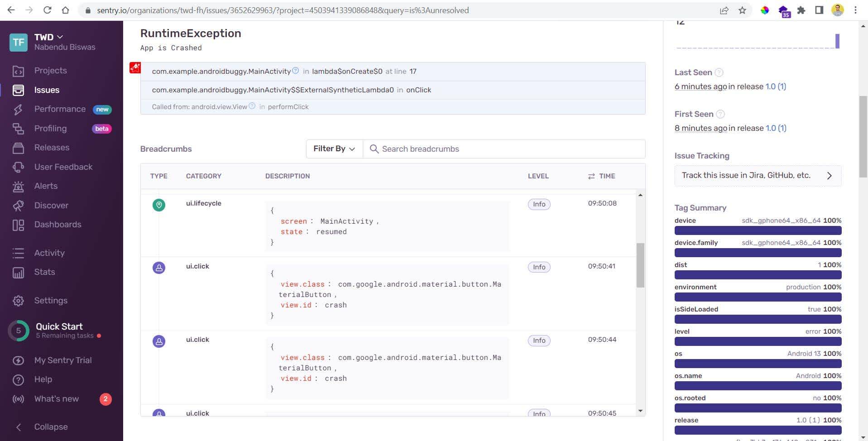Open the browser three-dot menu
Image resolution: width=868 pixels, height=441 pixels.
pos(855,10)
